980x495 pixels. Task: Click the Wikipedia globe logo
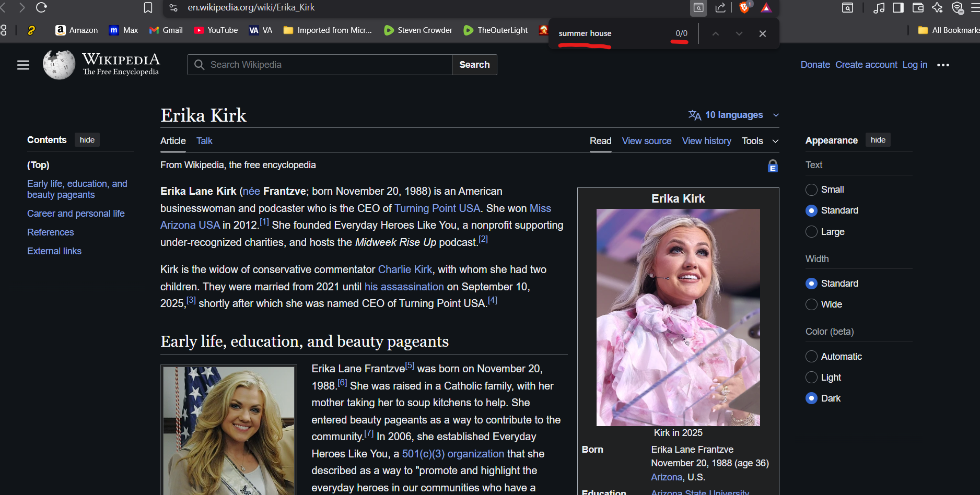(59, 65)
